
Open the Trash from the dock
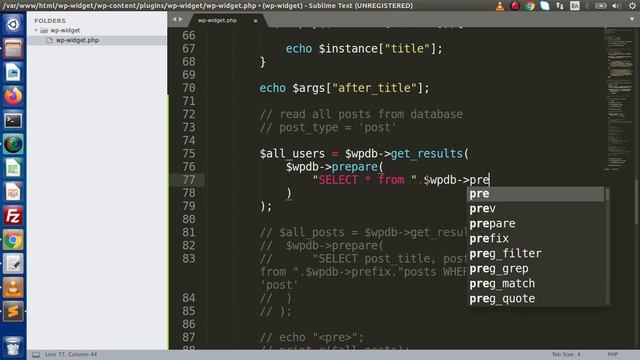pyautogui.click(x=13, y=346)
